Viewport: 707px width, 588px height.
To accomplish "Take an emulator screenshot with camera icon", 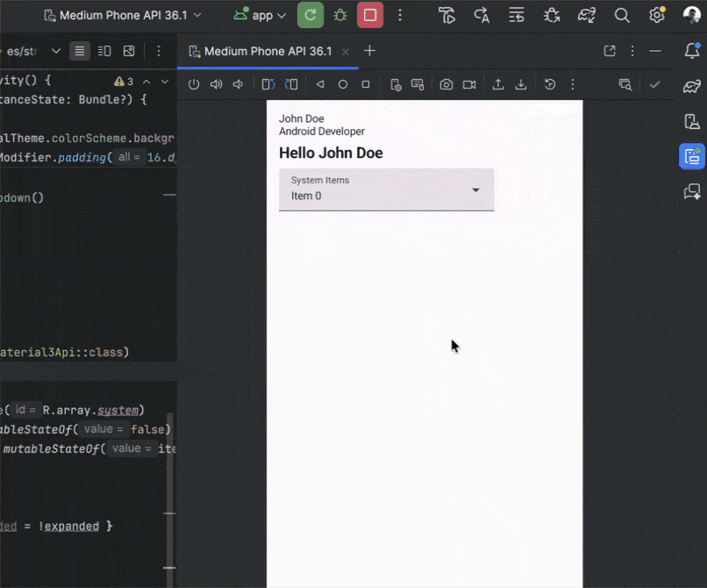I will pyautogui.click(x=446, y=84).
